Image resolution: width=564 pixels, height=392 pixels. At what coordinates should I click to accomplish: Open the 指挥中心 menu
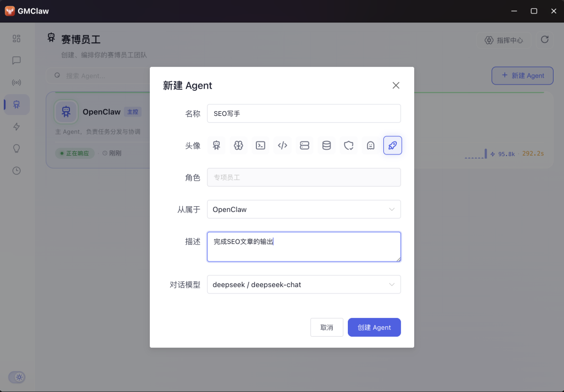click(x=504, y=40)
